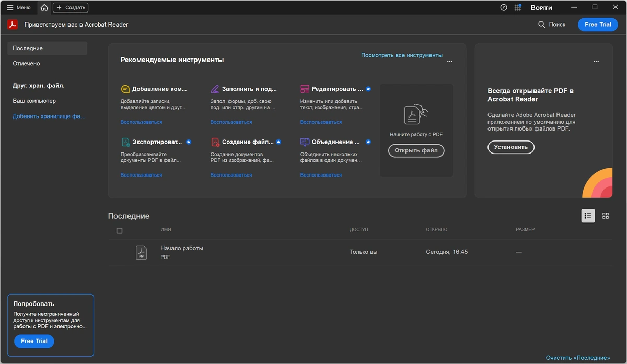
Task: Click the PDF document illustration above Открыть файл
Action: pyautogui.click(x=416, y=114)
